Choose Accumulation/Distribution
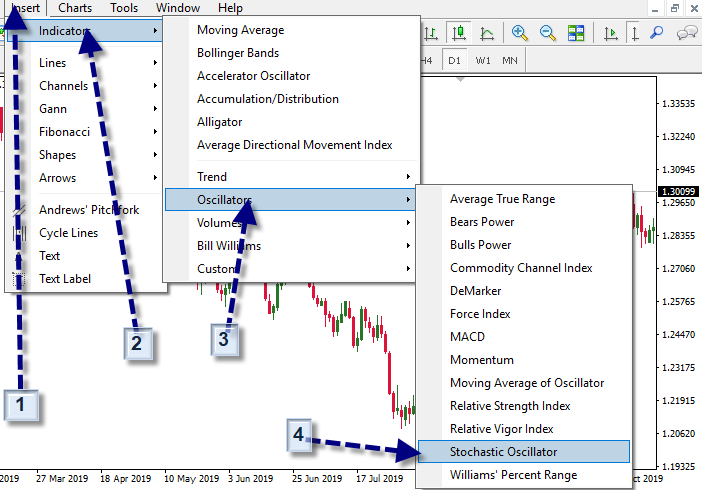 pos(290,99)
